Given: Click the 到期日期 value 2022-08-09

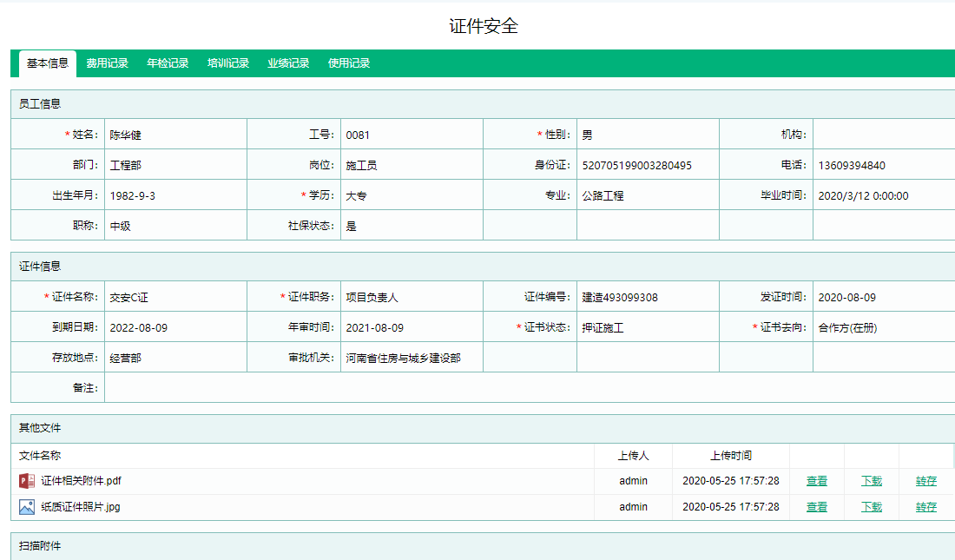Looking at the screenshot, I should (x=138, y=328).
